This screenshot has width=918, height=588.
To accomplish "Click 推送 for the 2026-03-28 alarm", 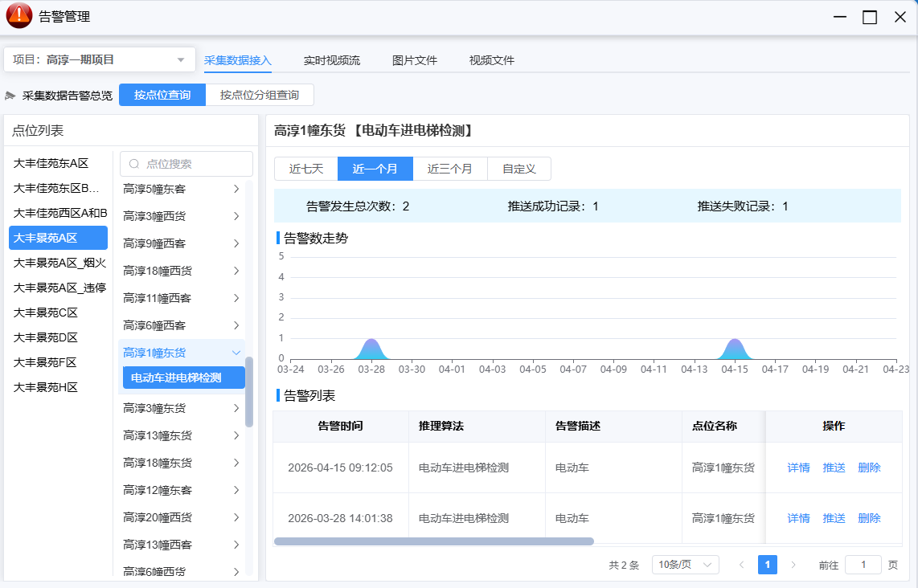I will [834, 518].
